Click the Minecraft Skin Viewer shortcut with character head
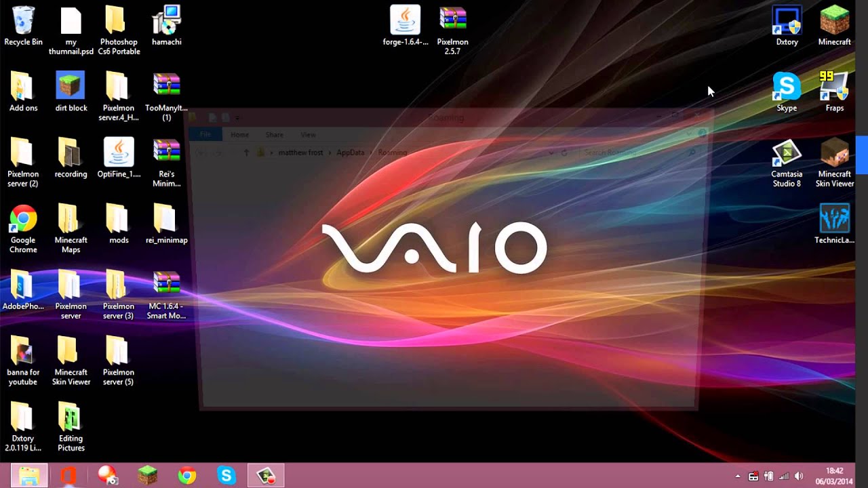The image size is (868, 488). point(834,163)
